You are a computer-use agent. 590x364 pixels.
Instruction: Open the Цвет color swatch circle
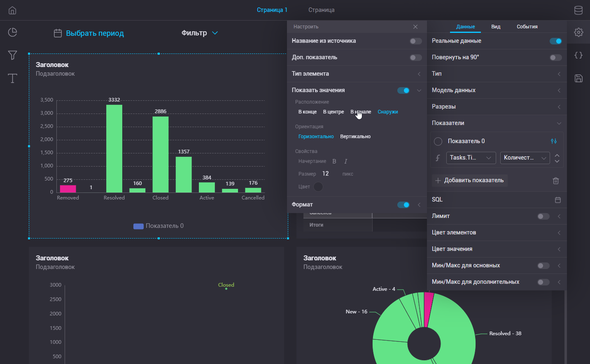(x=318, y=187)
